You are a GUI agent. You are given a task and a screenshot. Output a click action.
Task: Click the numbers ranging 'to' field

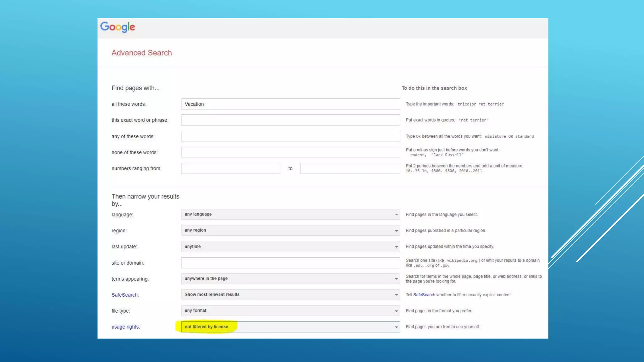(350, 168)
